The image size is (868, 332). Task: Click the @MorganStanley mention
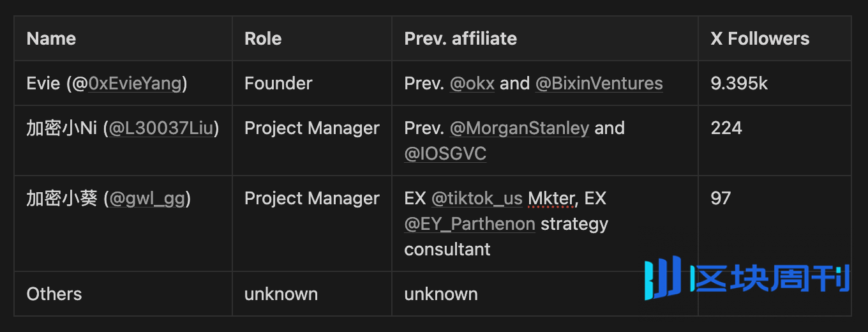point(520,128)
